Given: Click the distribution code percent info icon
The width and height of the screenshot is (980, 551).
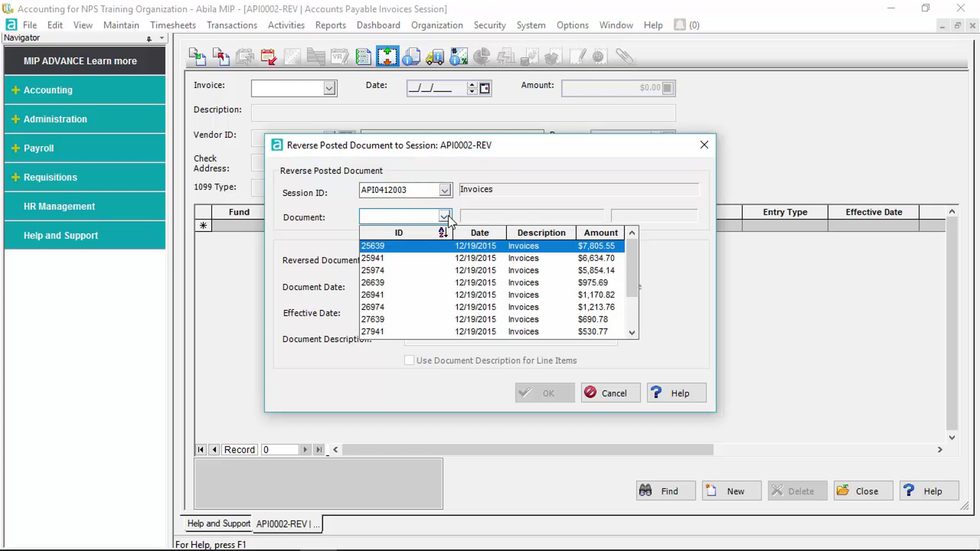Looking at the screenshot, I should click(x=459, y=56).
